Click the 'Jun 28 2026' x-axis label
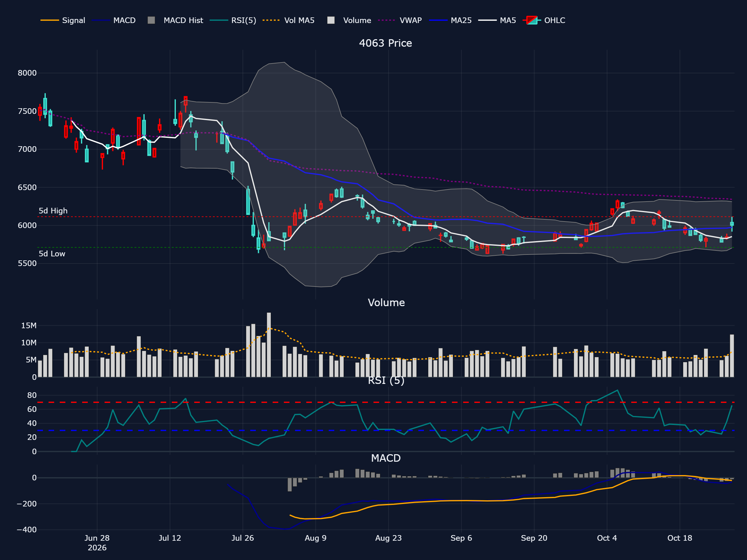This screenshot has height=560, width=747. point(97,543)
